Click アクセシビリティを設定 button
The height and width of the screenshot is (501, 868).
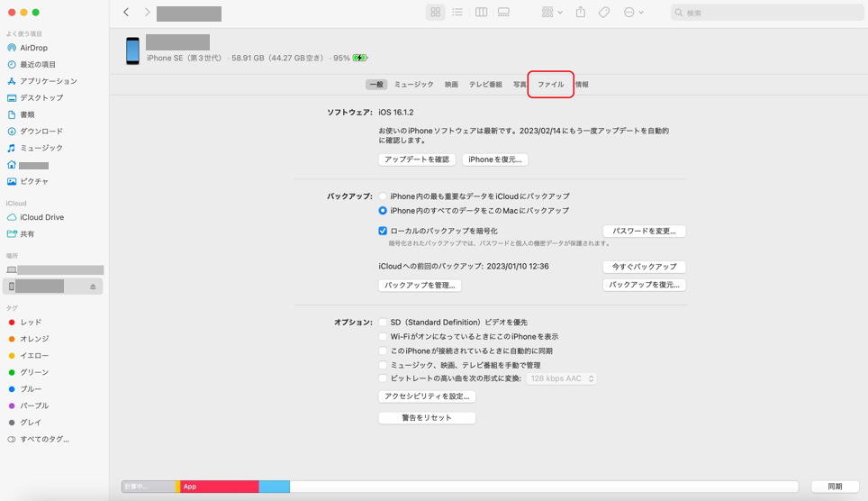pos(427,396)
